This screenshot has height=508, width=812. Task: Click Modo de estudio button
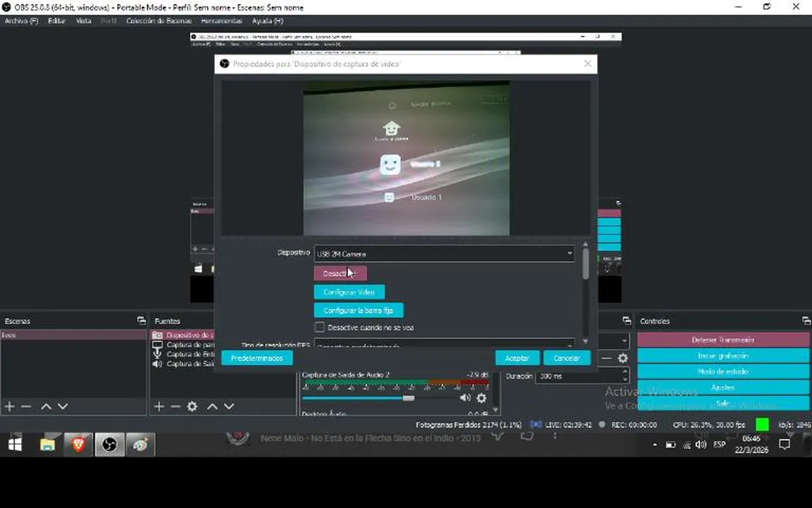tap(723, 372)
